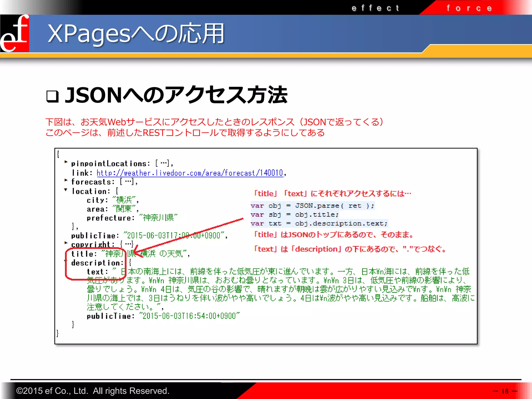Click the red note 「title」はJSONのトップにあるので、そのまま。

pos(334,235)
